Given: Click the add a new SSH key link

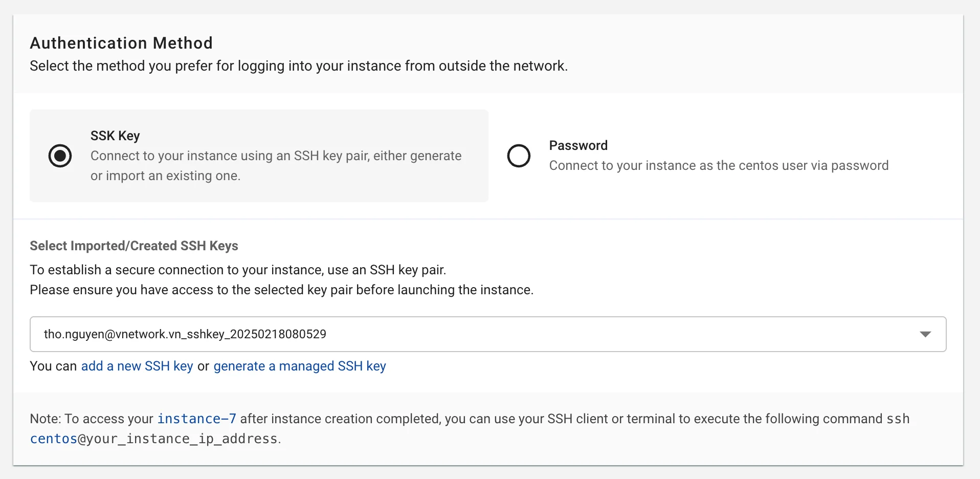Looking at the screenshot, I should coord(137,366).
